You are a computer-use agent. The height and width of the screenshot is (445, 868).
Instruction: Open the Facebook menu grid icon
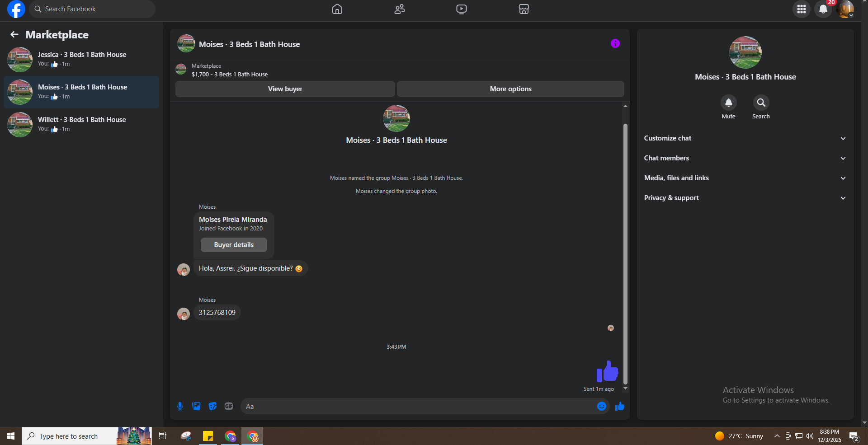tap(802, 9)
